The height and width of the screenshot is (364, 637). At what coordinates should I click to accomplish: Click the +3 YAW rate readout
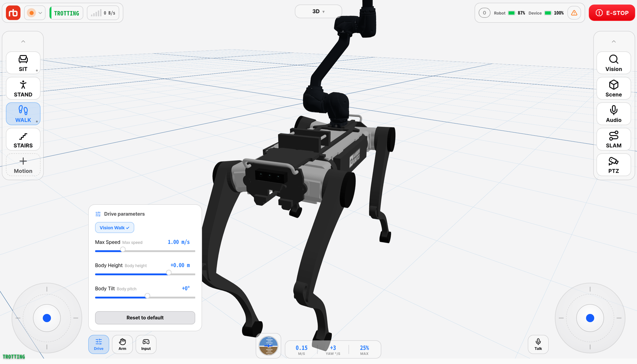333,350
